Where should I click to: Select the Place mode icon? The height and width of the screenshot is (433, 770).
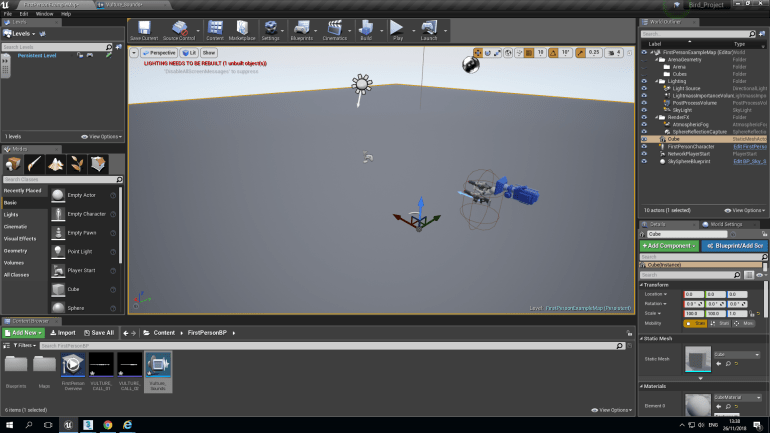pos(13,164)
